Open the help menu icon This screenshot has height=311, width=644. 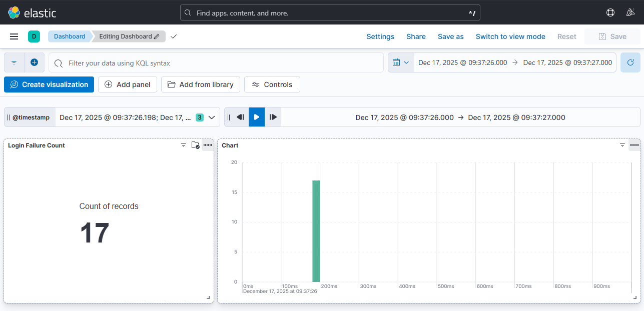coord(610,12)
